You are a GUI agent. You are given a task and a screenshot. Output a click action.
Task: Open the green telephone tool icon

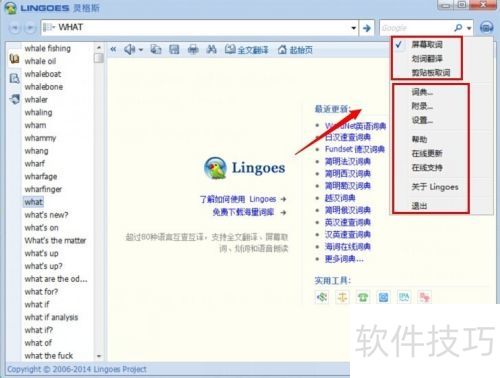(x=363, y=296)
